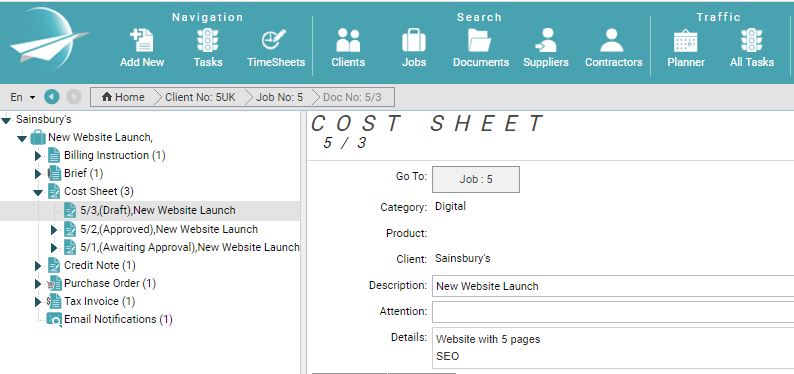This screenshot has width=794, height=374.
Task: Select Email Notifications (1) tree item
Action: (118, 319)
